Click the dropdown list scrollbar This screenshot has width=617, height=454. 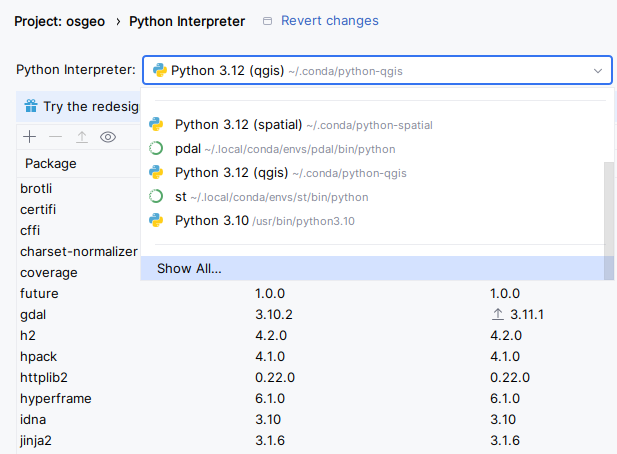click(x=609, y=200)
